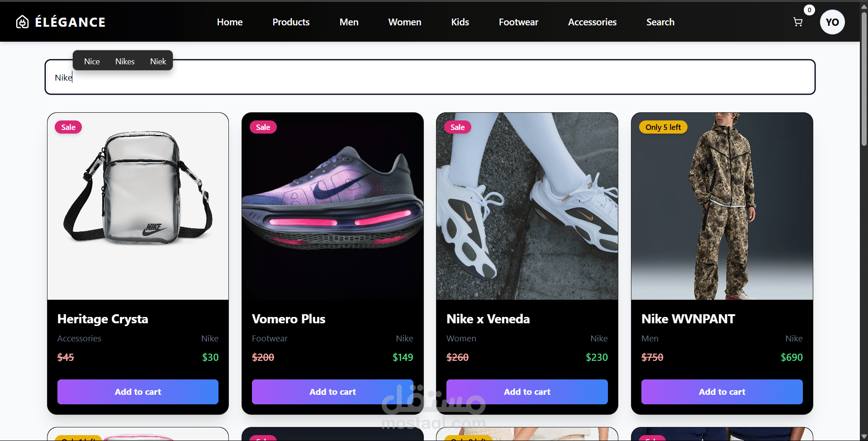The height and width of the screenshot is (441, 868).
Task: Click the Sale badge on Heritage Crysta
Action: pos(68,127)
